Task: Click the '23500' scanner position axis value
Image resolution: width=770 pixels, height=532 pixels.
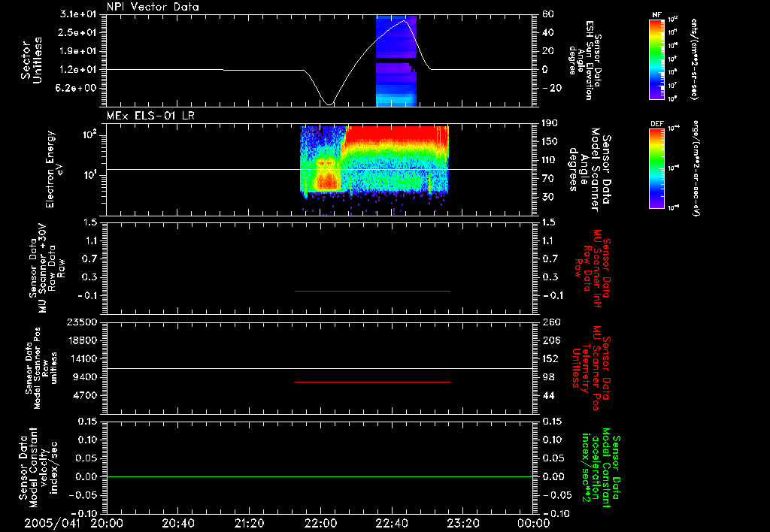Action: [83, 322]
